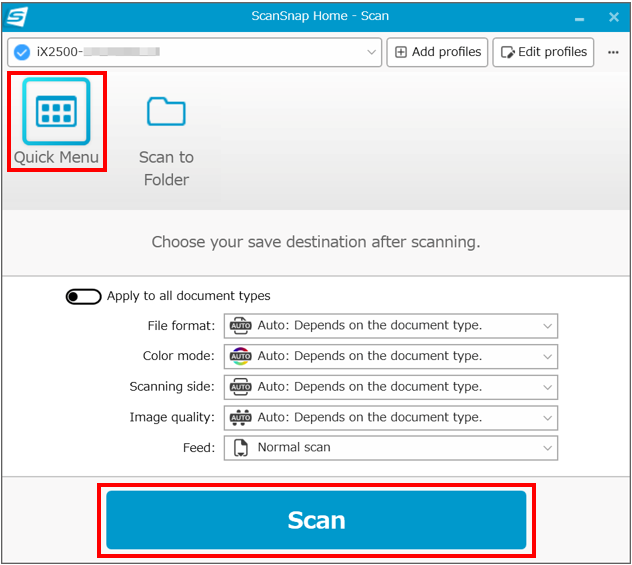This screenshot has width=632, height=565.
Task: Click the Feed normal scan page icon
Action: (240, 448)
